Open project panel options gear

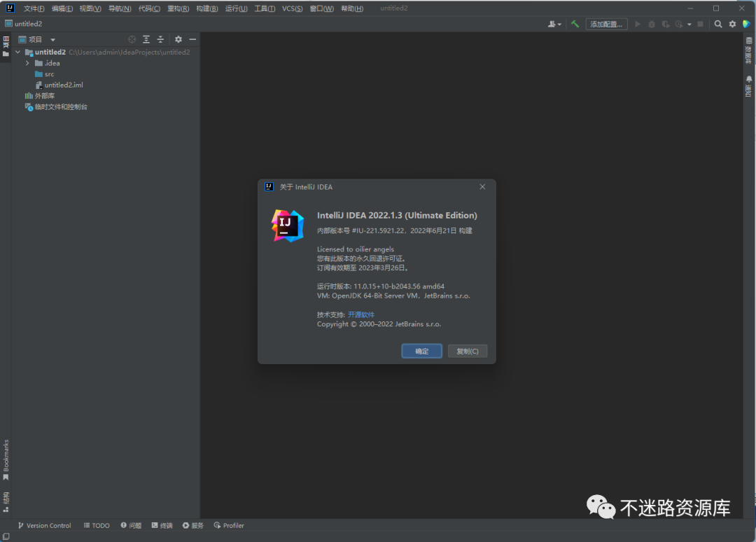click(178, 40)
